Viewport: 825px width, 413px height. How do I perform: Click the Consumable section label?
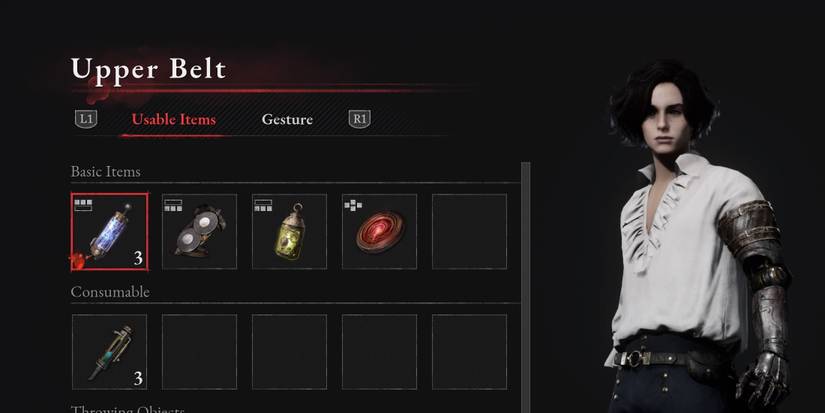(x=110, y=292)
